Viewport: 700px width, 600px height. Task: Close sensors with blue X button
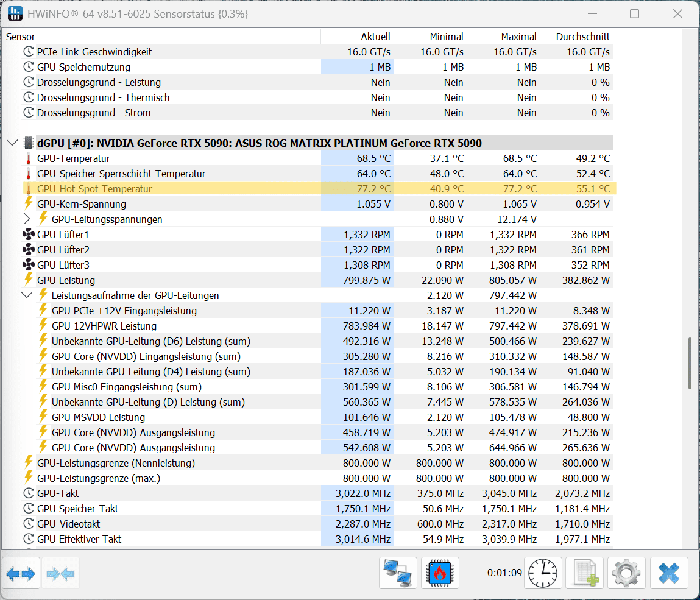coord(668,573)
